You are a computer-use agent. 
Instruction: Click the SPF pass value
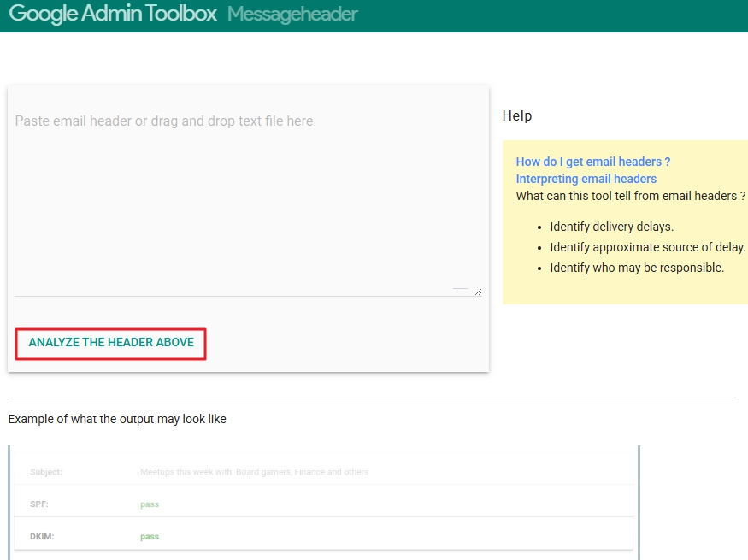tap(150, 504)
